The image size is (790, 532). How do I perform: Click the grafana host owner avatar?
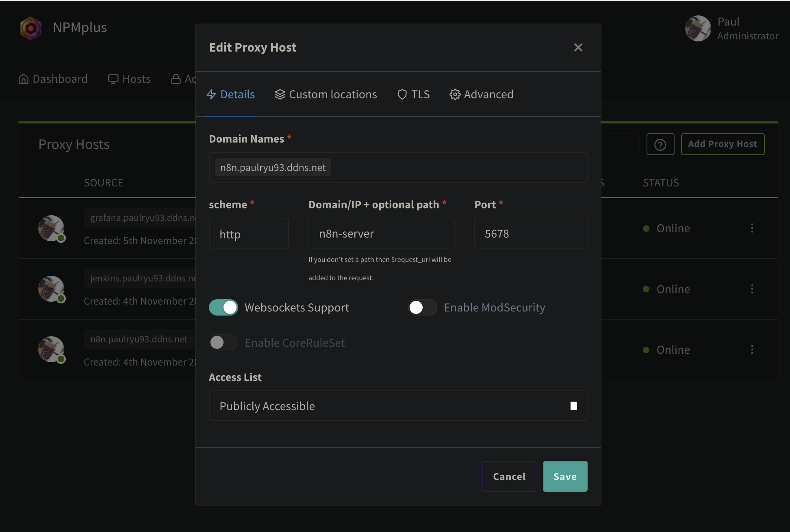(x=51, y=228)
